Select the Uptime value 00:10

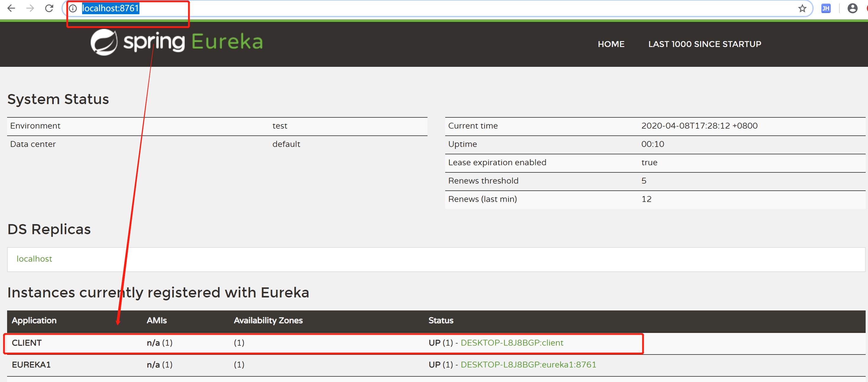click(x=652, y=144)
